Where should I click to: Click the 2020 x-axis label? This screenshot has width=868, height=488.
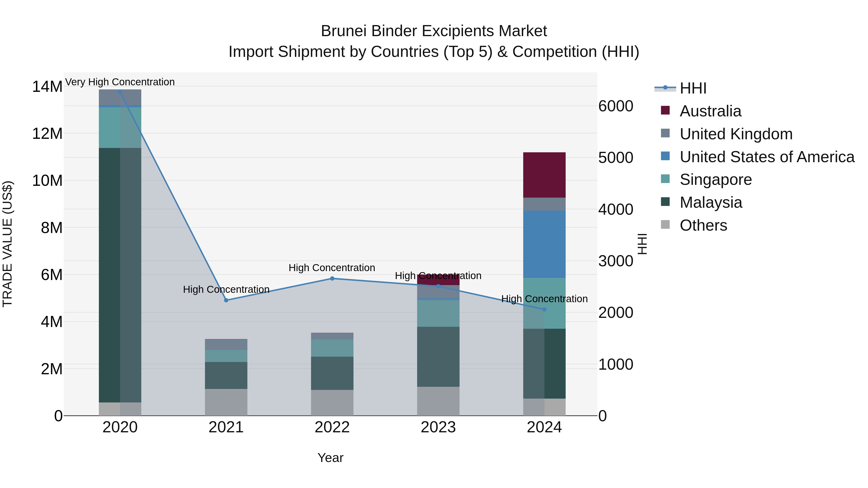tap(120, 427)
